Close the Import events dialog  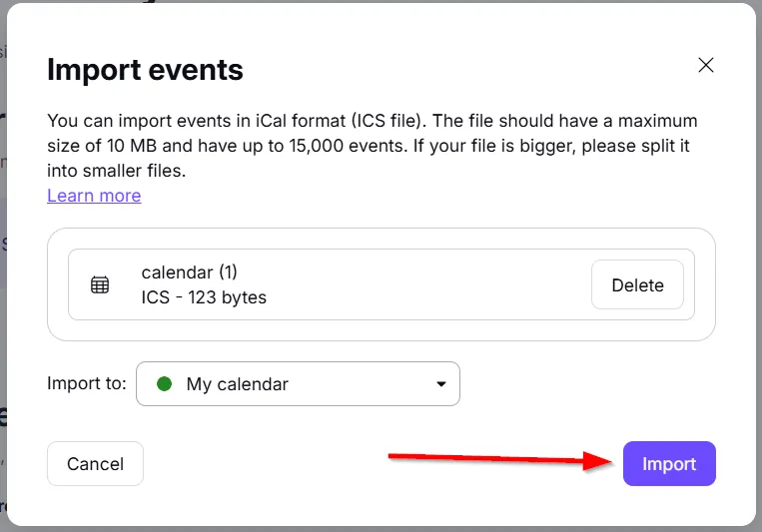point(706,66)
